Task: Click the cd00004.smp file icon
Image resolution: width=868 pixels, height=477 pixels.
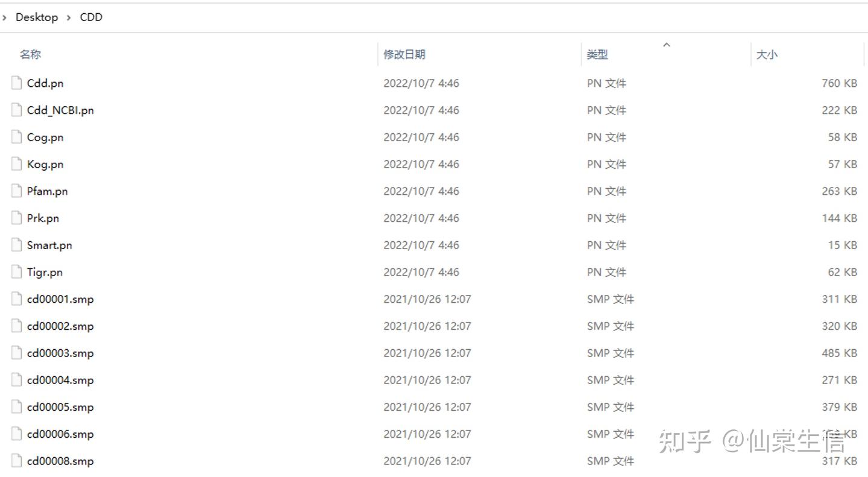Action: [x=17, y=381]
